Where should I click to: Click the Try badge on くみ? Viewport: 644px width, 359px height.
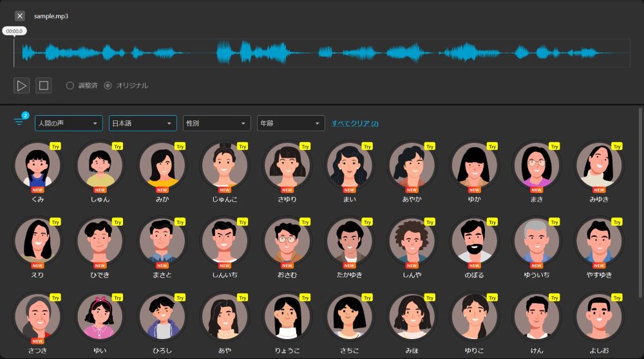pos(55,147)
